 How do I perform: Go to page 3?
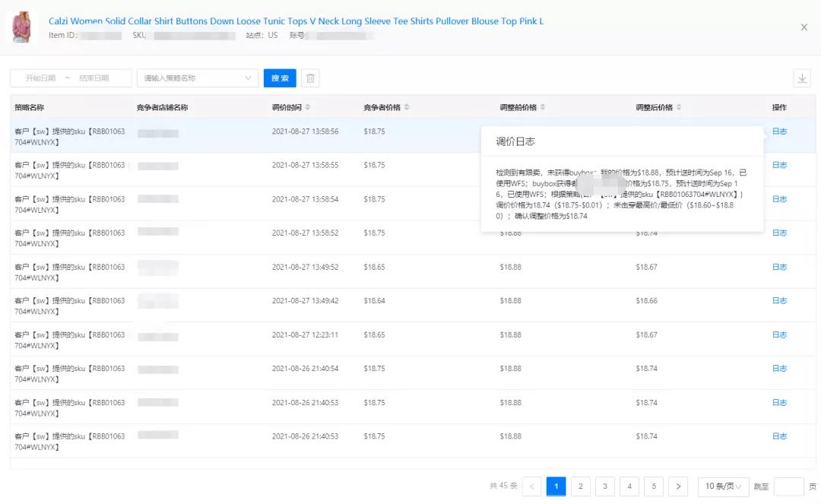click(605, 487)
